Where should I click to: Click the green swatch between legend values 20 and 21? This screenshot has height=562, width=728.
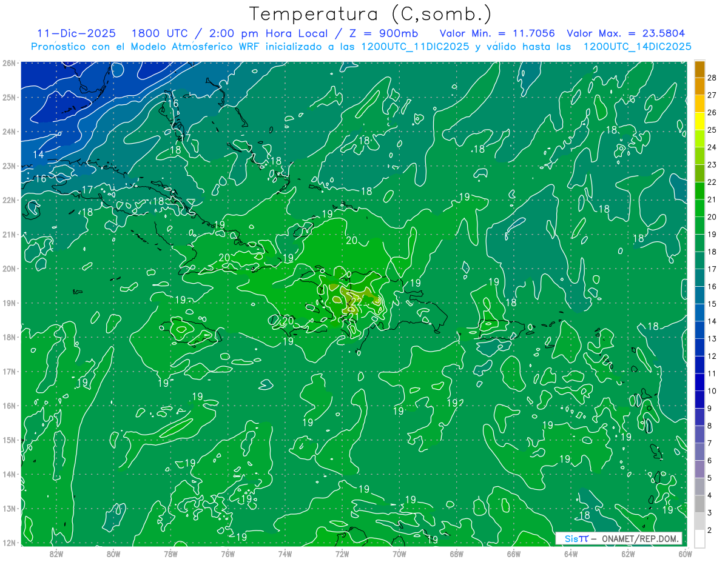pos(700,208)
